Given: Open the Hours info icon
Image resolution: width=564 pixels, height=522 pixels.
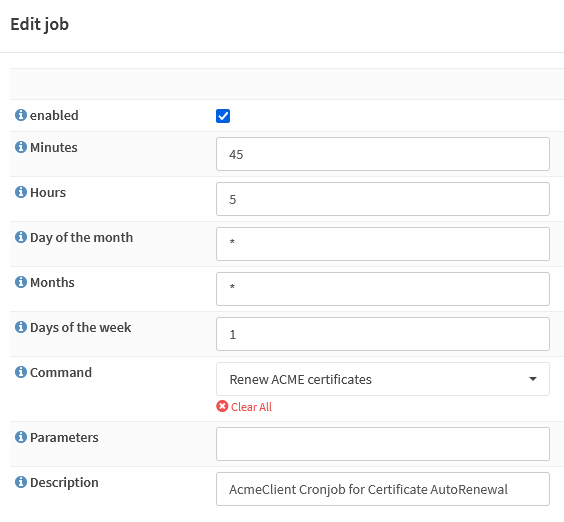Looking at the screenshot, I should point(21,192).
